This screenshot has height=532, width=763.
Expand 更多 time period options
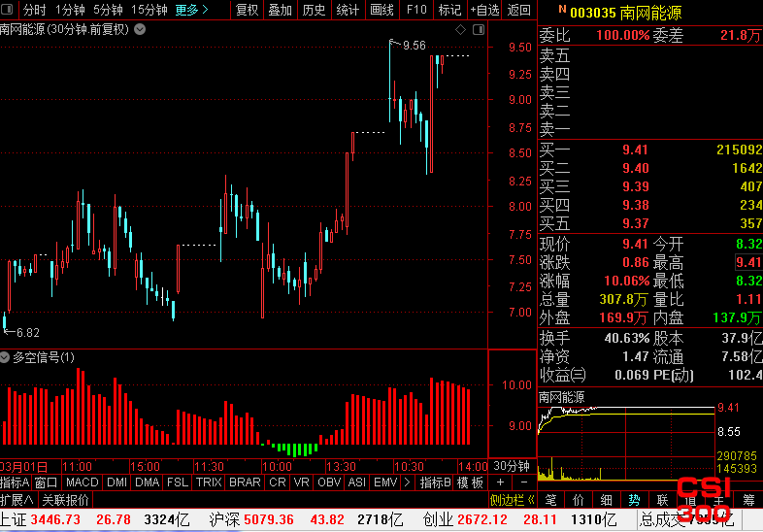(192, 10)
